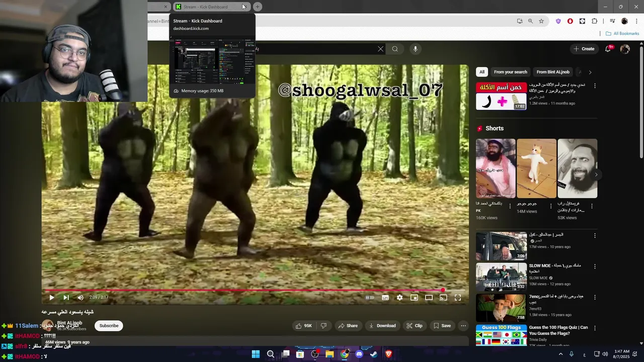This screenshot has width=644, height=362.
Task: Clear the YouTube search box
Action: 380,49
